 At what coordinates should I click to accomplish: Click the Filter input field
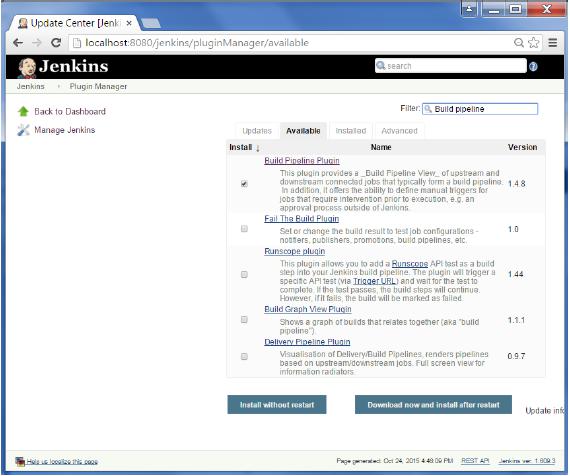click(x=480, y=109)
